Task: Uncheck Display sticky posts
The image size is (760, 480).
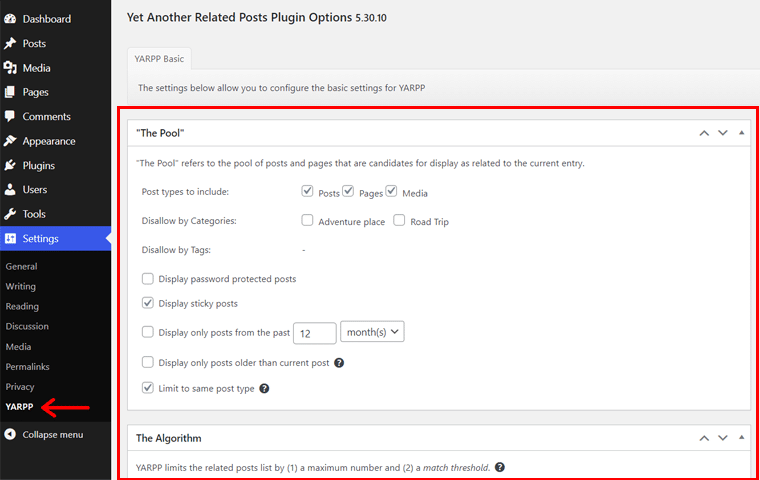Action: (x=148, y=303)
